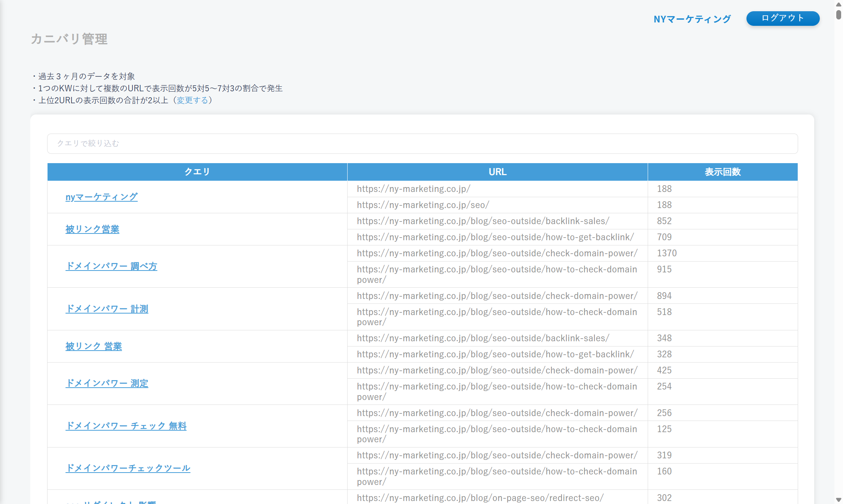Click the 変更する link
This screenshot has width=843, height=504.
192,100
